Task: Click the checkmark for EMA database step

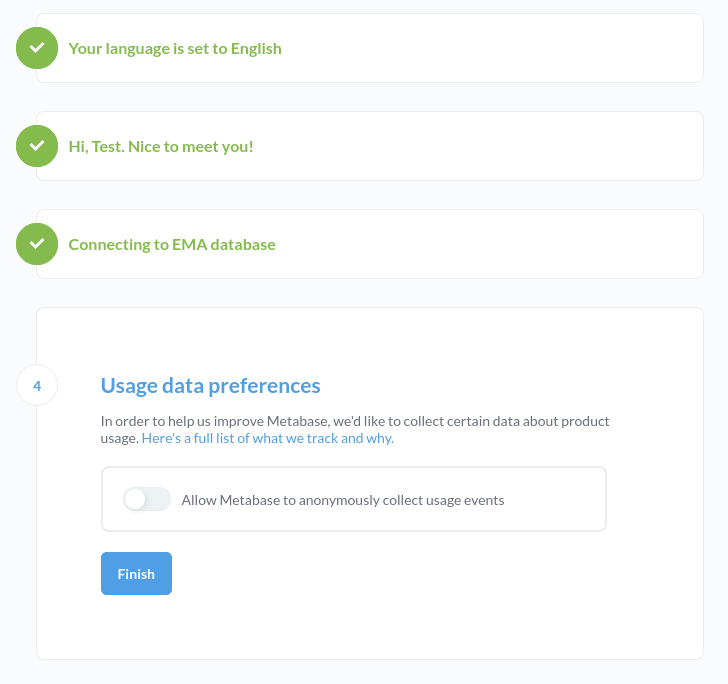Action: (x=37, y=244)
